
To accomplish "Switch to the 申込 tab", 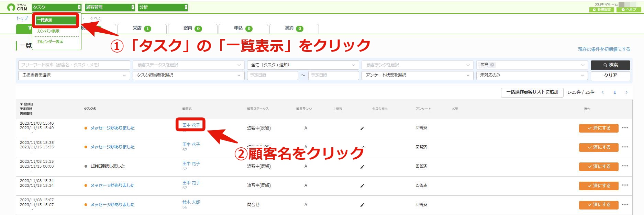I will click(243, 29).
